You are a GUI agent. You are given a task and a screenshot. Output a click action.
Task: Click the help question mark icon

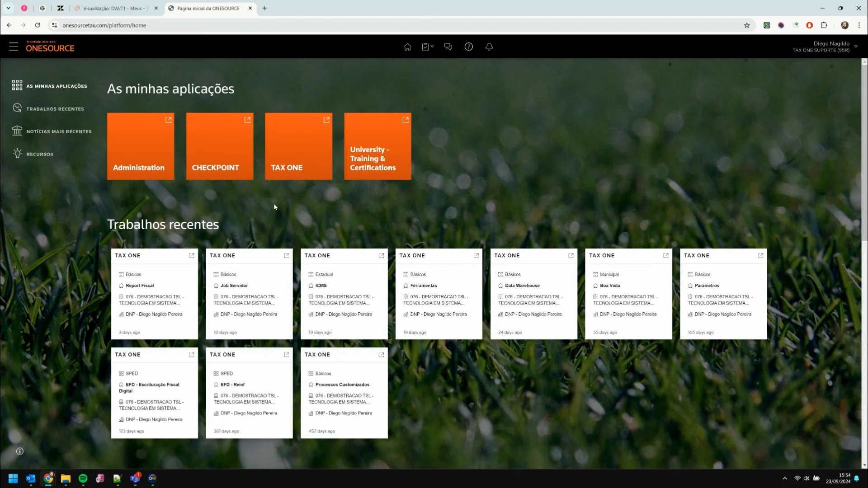[469, 47]
